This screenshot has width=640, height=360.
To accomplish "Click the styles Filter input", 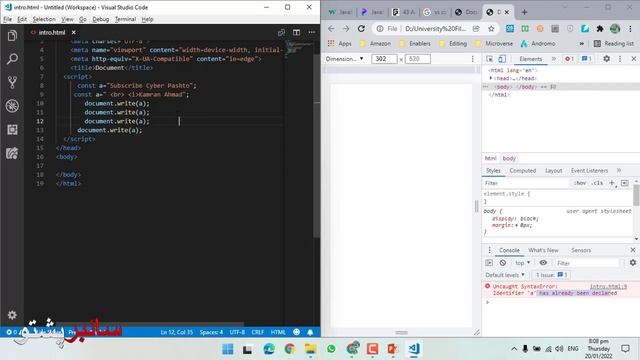I will point(526,183).
